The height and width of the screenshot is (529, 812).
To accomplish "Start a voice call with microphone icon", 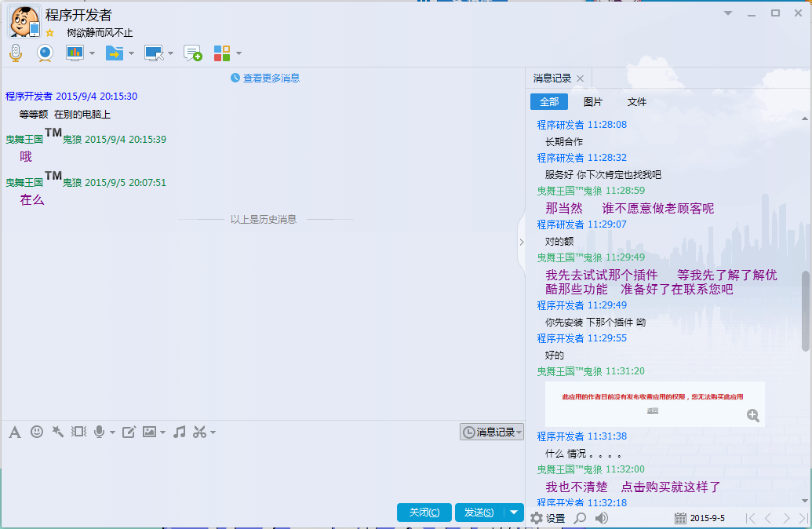I will (16, 53).
